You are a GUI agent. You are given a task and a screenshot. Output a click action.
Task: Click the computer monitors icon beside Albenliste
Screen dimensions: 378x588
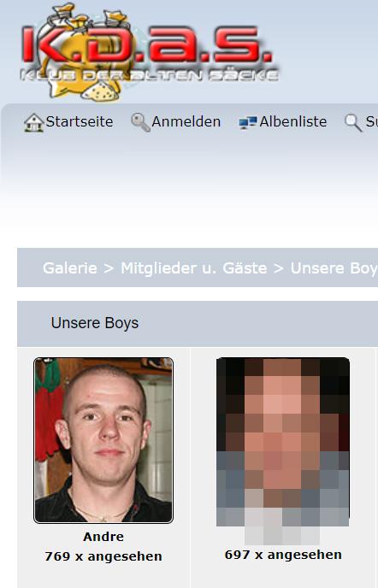tap(248, 122)
